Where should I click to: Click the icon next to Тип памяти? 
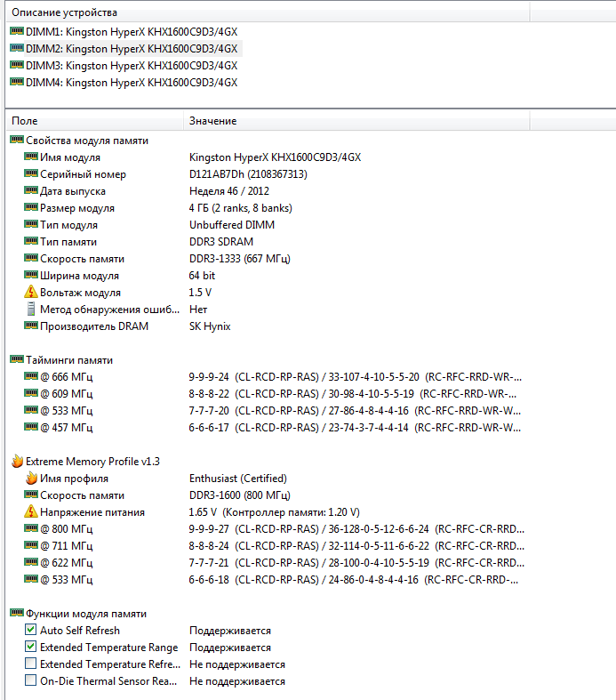[31, 242]
